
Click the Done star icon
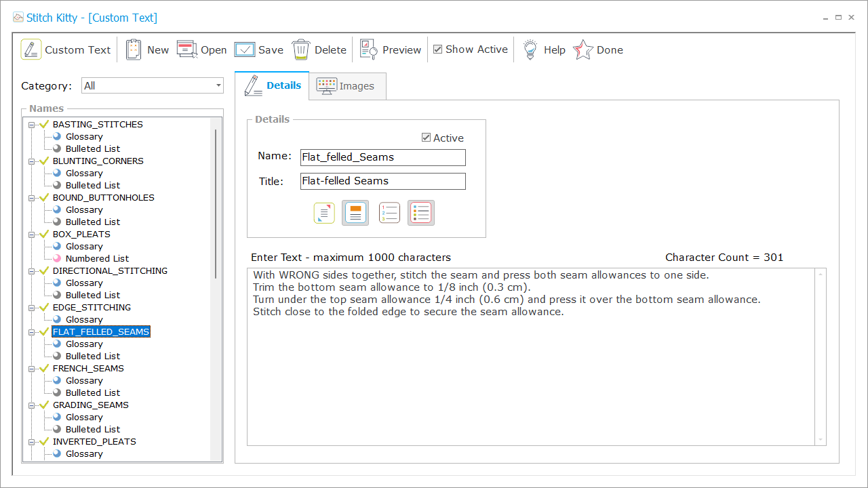(x=583, y=49)
